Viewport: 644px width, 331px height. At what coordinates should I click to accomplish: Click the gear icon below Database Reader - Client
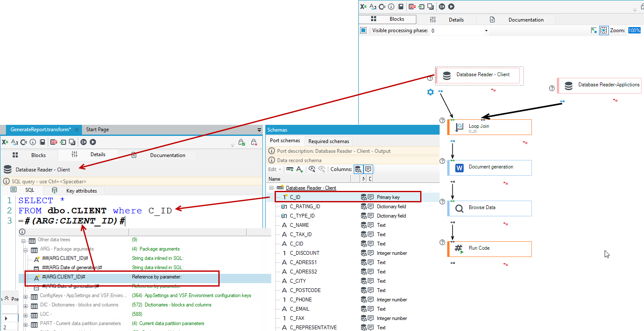click(430, 92)
